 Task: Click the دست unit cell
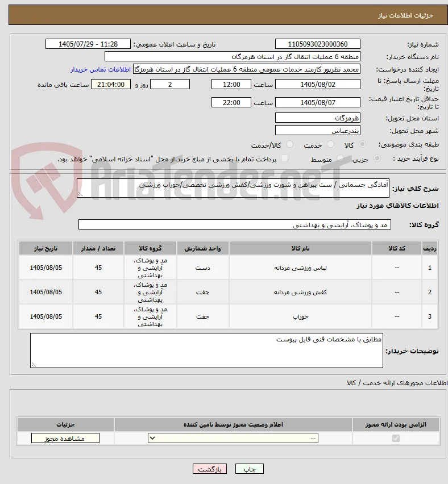[x=203, y=268]
